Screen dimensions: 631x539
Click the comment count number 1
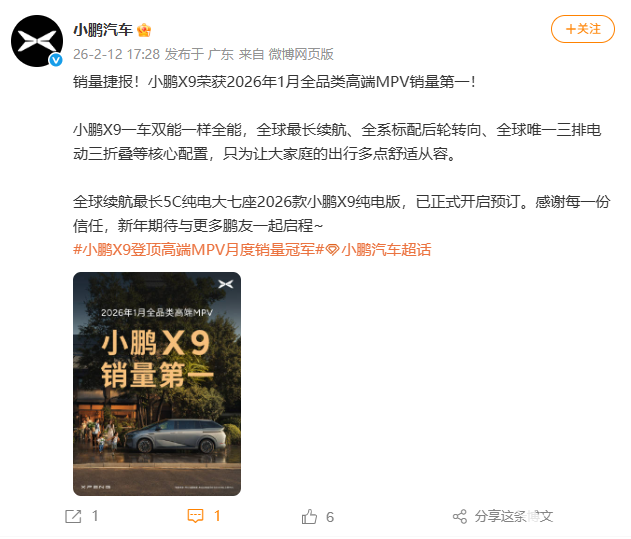[217, 516]
